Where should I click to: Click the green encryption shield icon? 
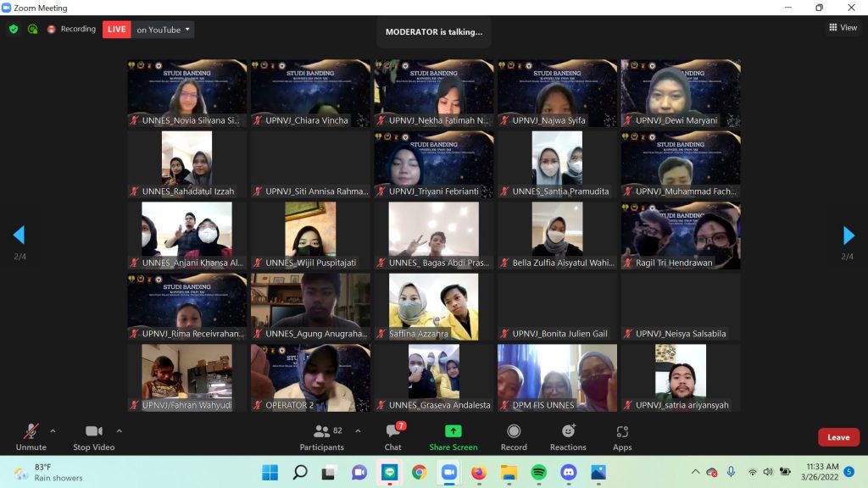13,28
